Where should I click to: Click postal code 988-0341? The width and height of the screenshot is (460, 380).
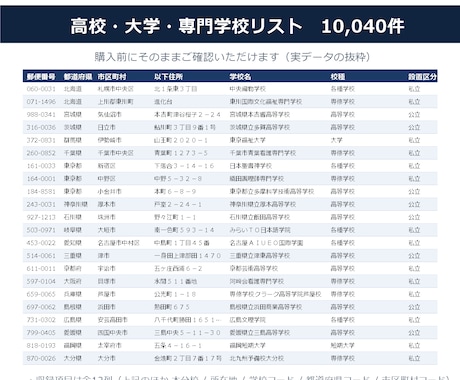click(x=41, y=115)
